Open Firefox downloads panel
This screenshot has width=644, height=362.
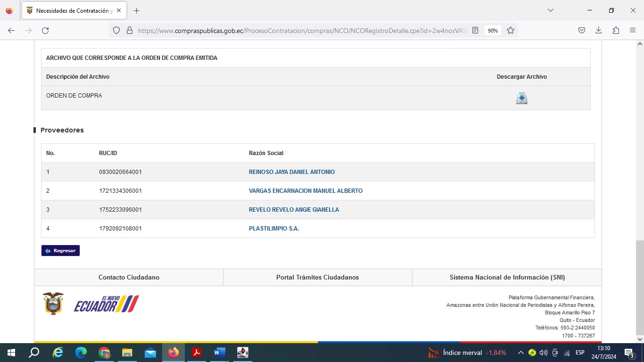(599, 31)
